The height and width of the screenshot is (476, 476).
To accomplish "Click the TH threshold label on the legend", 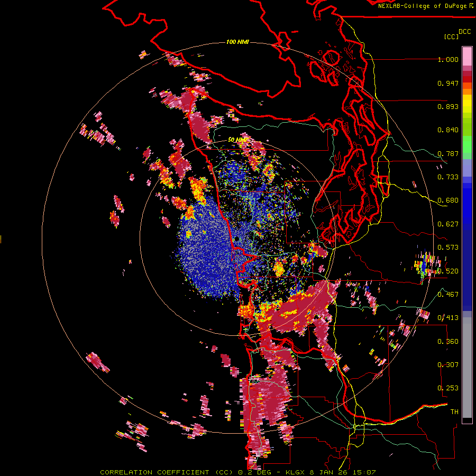I will (454, 411).
